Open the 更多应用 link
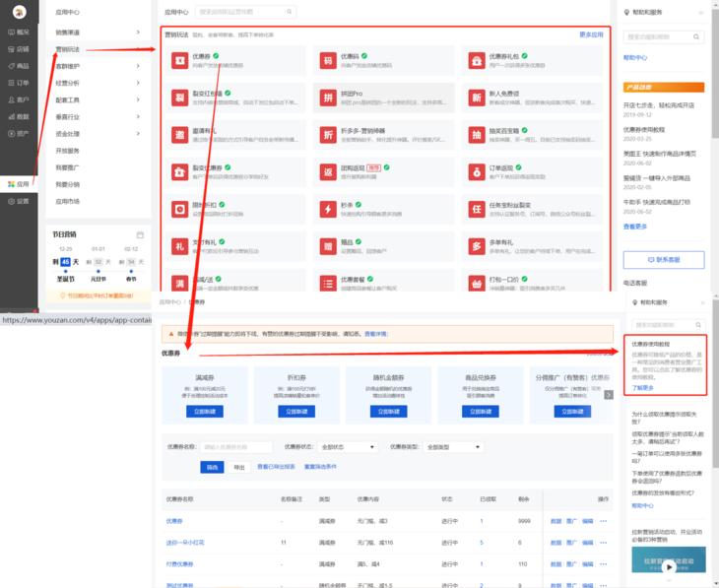The height and width of the screenshot is (588, 719). [591, 34]
